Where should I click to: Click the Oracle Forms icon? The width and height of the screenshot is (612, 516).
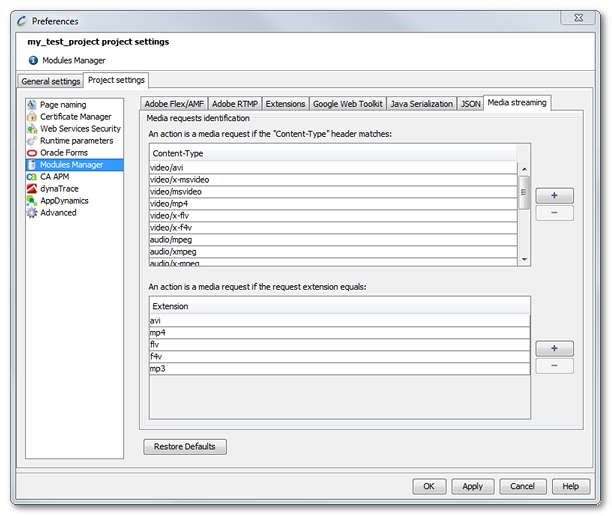(x=32, y=153)
